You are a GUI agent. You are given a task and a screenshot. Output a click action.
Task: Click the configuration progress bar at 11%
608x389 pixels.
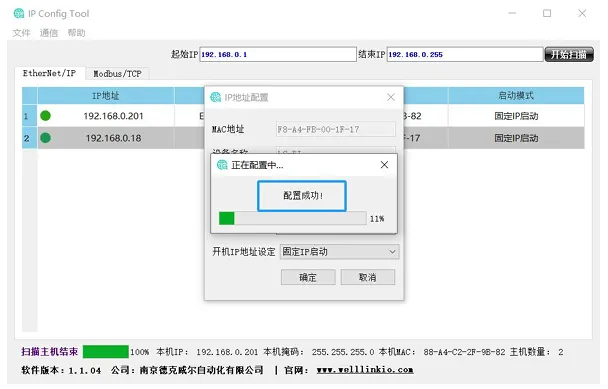click(x=292, y=218)
